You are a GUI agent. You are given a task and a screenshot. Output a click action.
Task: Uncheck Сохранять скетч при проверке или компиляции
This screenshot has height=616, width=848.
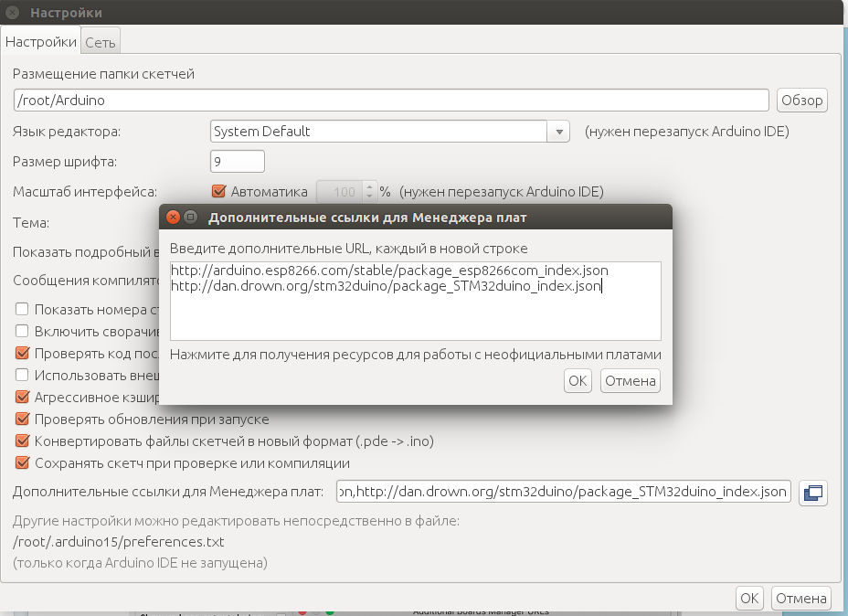click(22, 462)
